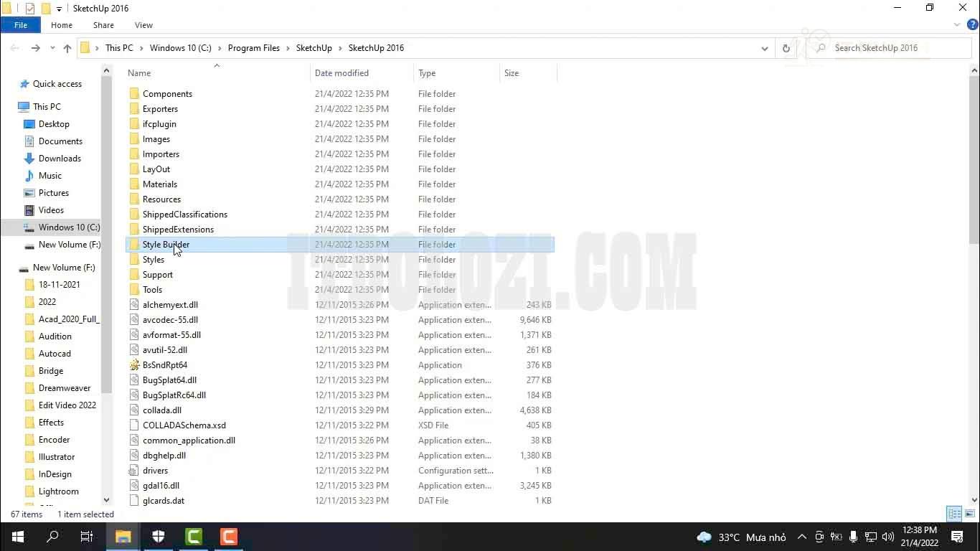Sort by the Date modified column header
The height and width of the screenshot is (551, 980).
pyautogui.click(x=341, y=73)
